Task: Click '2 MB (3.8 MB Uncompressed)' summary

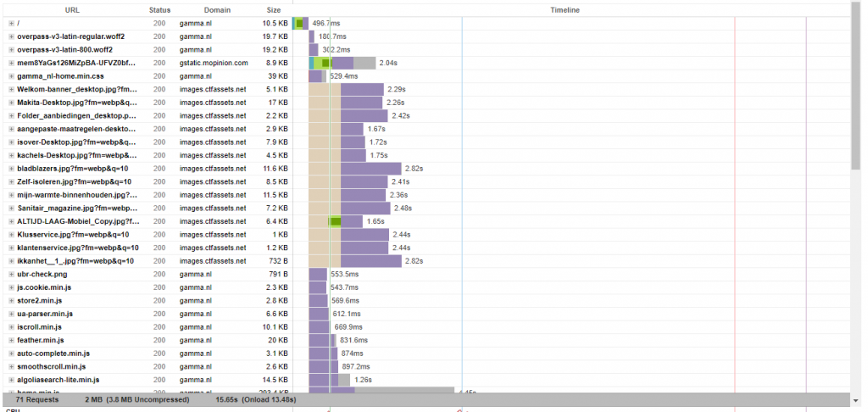Action: coord(136,399)
